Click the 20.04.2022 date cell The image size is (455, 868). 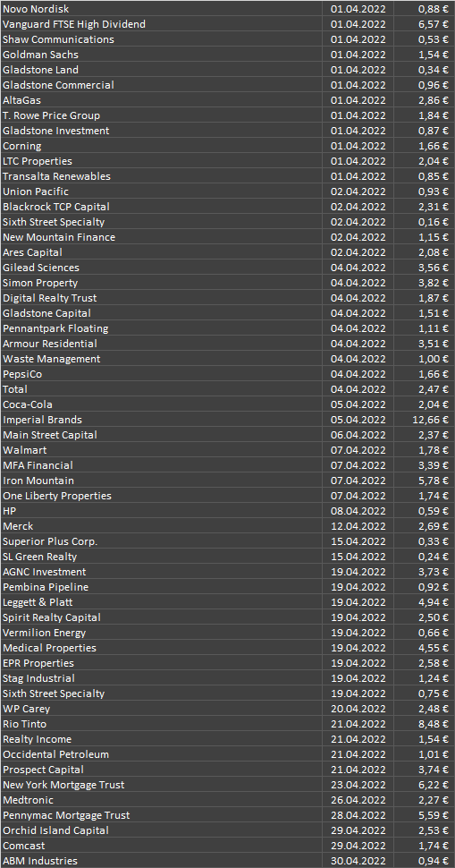click(x=358, y=709)
